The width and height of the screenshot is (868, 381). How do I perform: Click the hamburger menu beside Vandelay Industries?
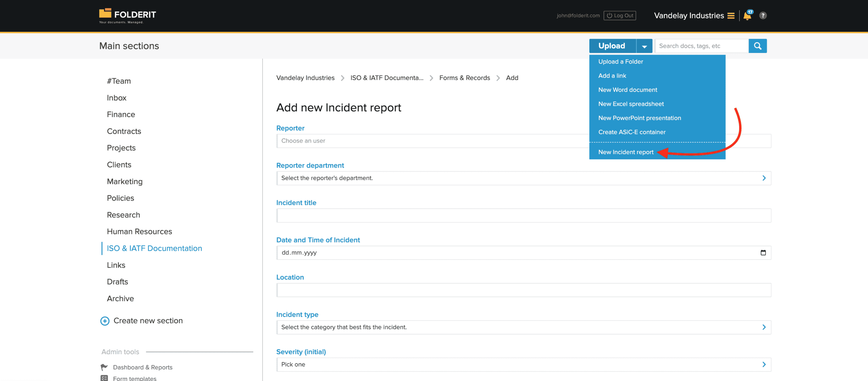coord(731,16)
